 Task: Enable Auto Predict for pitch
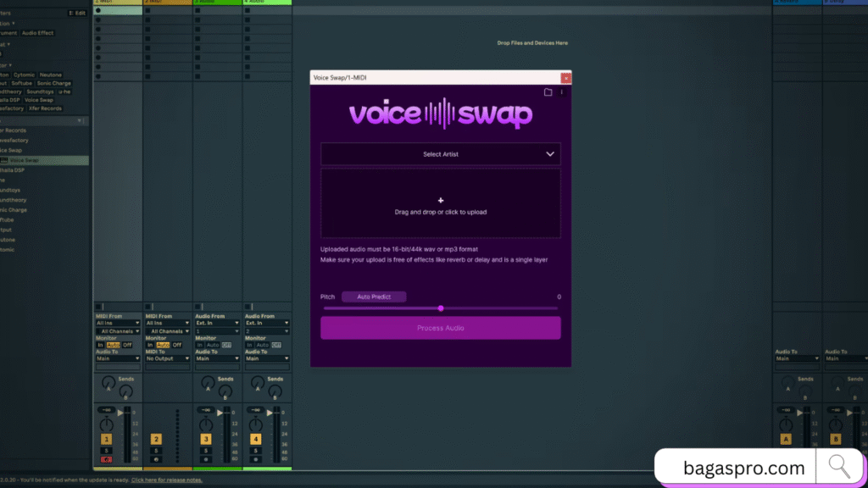[x=373, y=297]
